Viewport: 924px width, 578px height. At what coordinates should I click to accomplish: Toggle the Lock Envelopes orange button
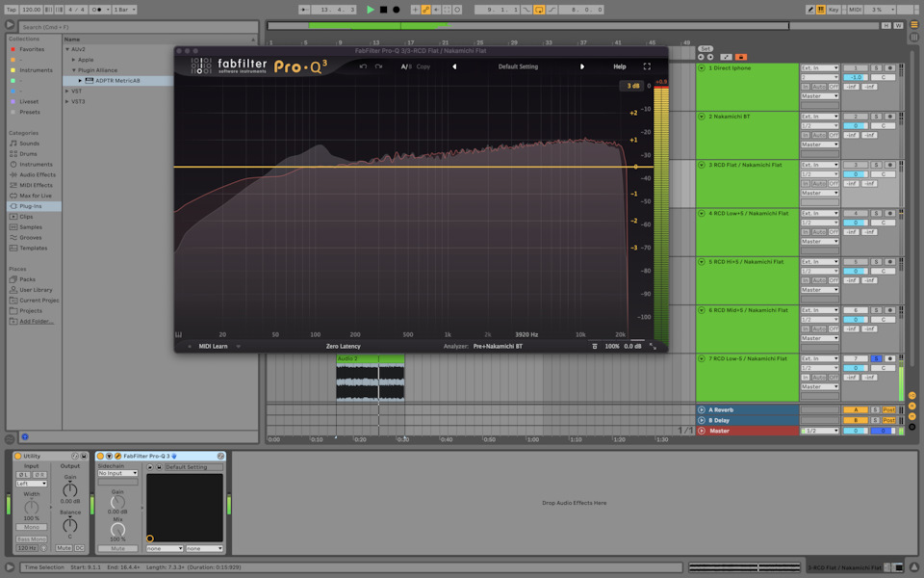(x=741, y=57)
